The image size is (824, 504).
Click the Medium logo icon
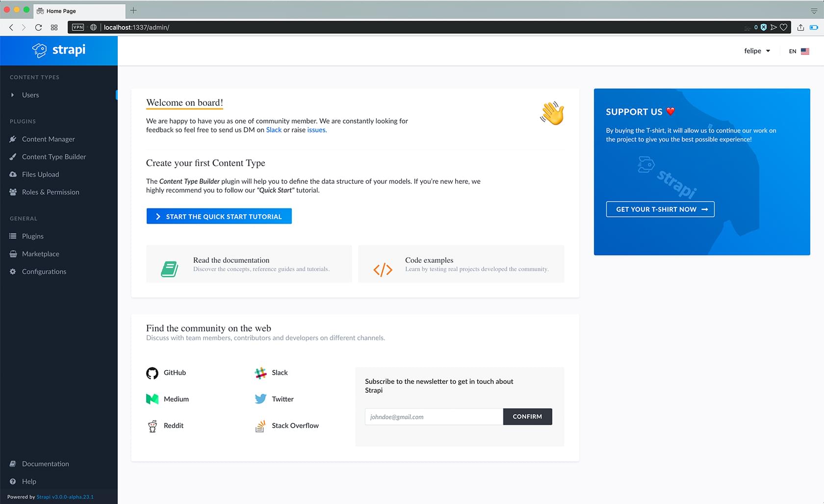[152, 399]
